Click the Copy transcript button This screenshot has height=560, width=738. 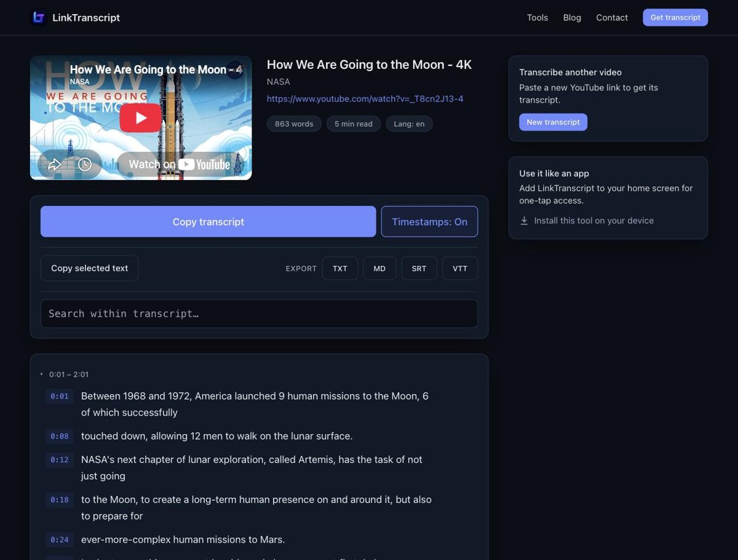pos(208,221)
